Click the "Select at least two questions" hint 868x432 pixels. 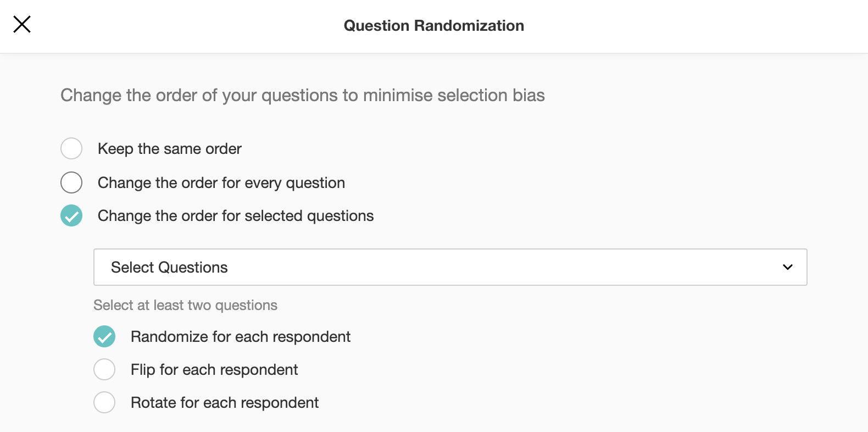point(185,306)
